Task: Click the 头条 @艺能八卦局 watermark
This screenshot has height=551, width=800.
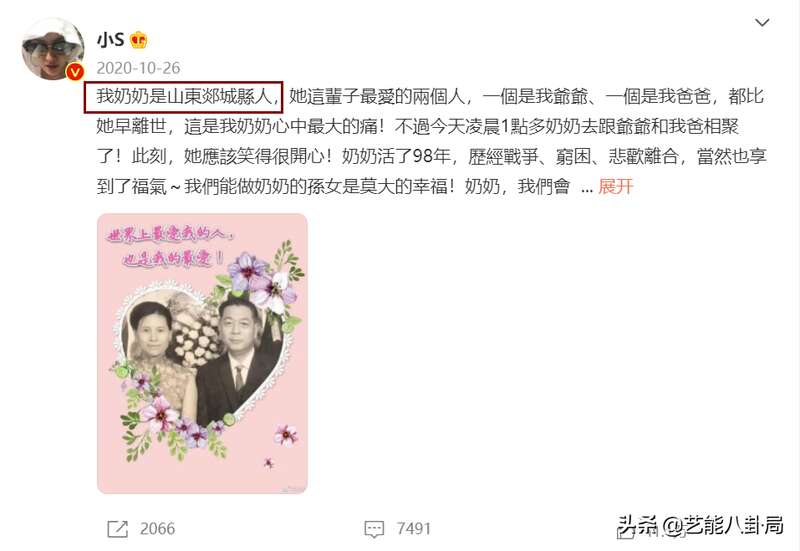Action: 701,525
